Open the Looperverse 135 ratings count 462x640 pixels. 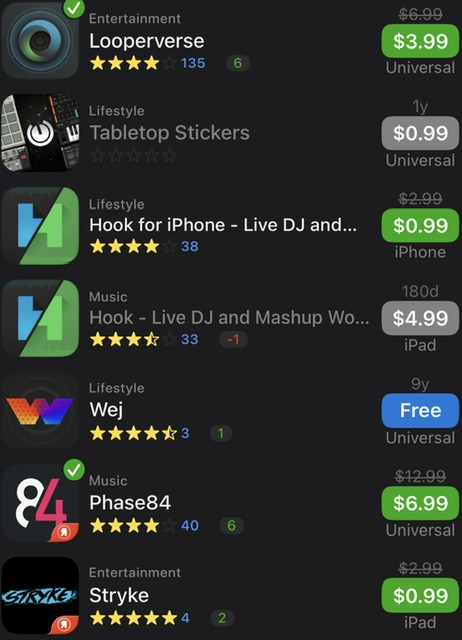point(193,63)
